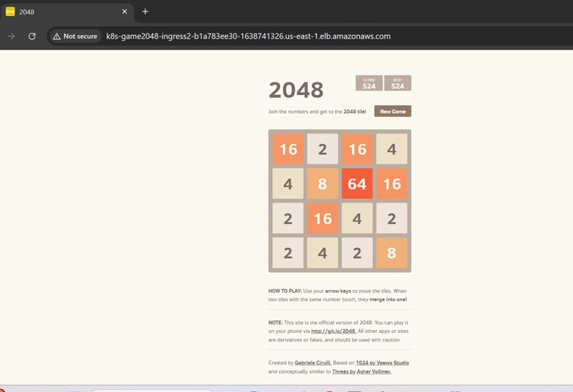Click the Best score box
The image size is (573, 392).
coord(398,83)
